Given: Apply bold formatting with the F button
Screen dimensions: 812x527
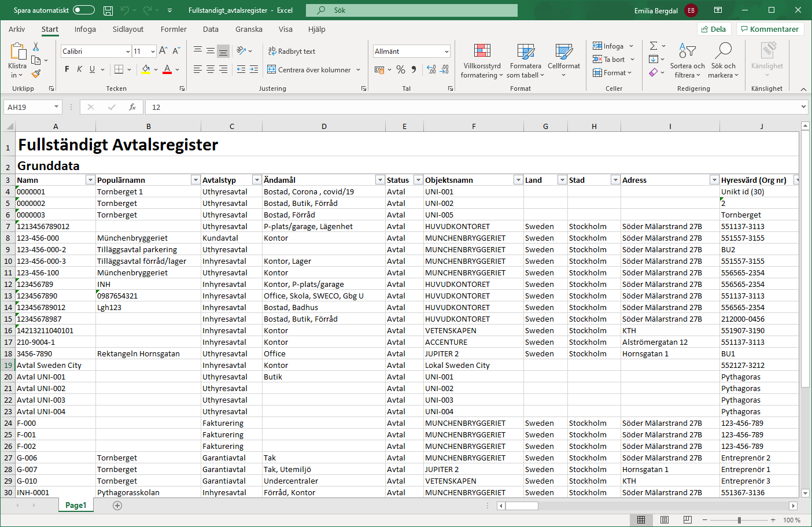Looking at the screenshot, I should (x=67, y=69).
